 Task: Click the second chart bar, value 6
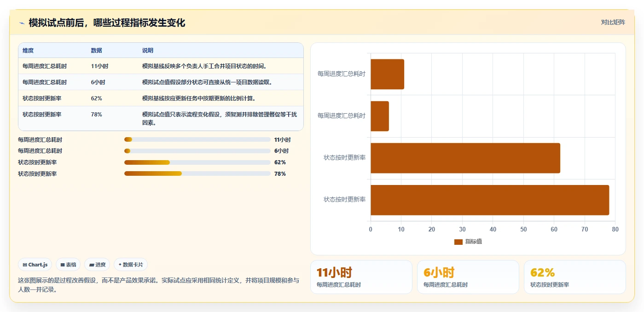(x=380, y=116)
